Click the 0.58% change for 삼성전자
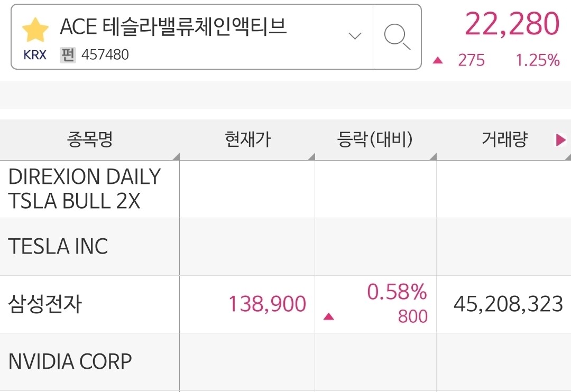 pos(397,292)
